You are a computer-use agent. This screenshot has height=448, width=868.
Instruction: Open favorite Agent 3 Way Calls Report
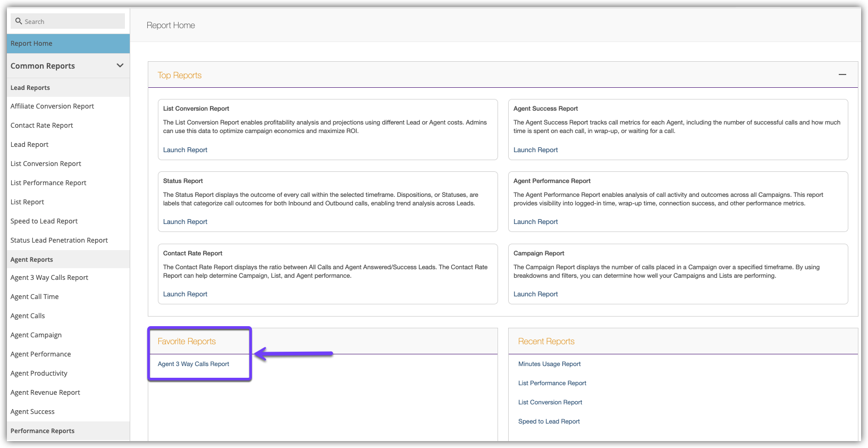(x=193, y=364)
